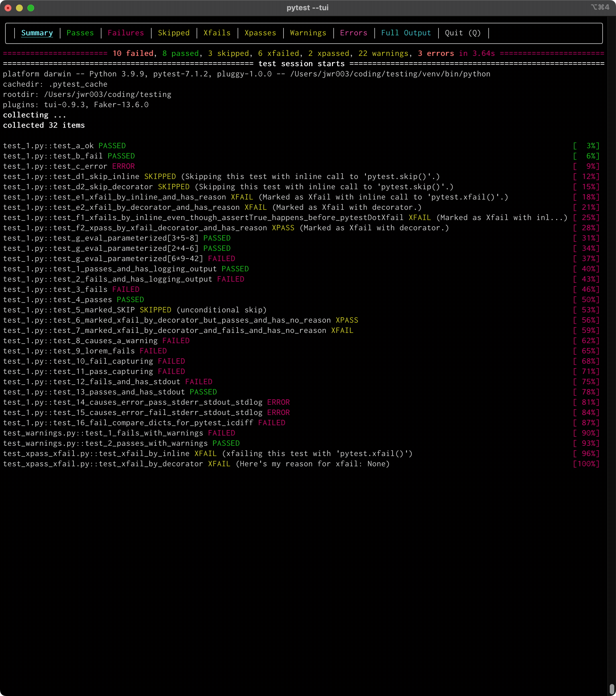Click the test_c_error ERROR status
The width and height of the screenshot is (616, 696).
click(123, 166)
